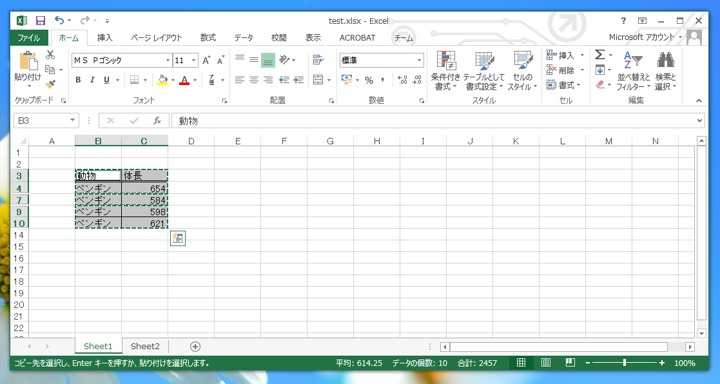Click the zoom slider handle
This screenshot has height=384, width=720.
coord(624,363)
